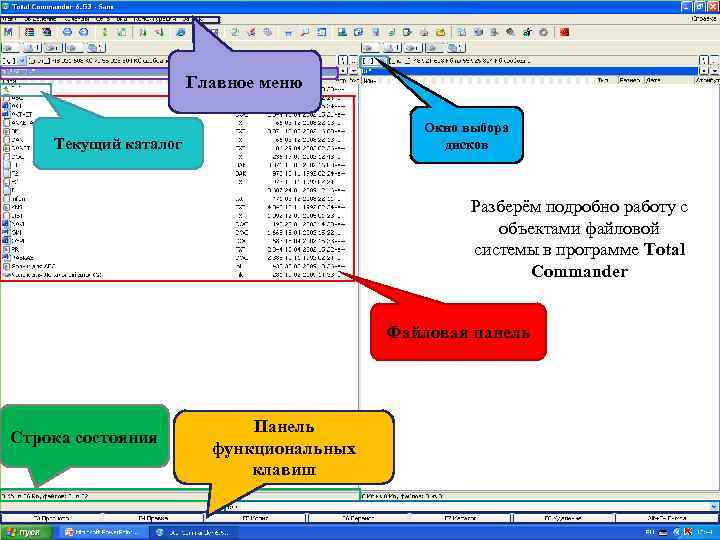
Task: Click the F4 Правка function button
Action: click(153, 518)
